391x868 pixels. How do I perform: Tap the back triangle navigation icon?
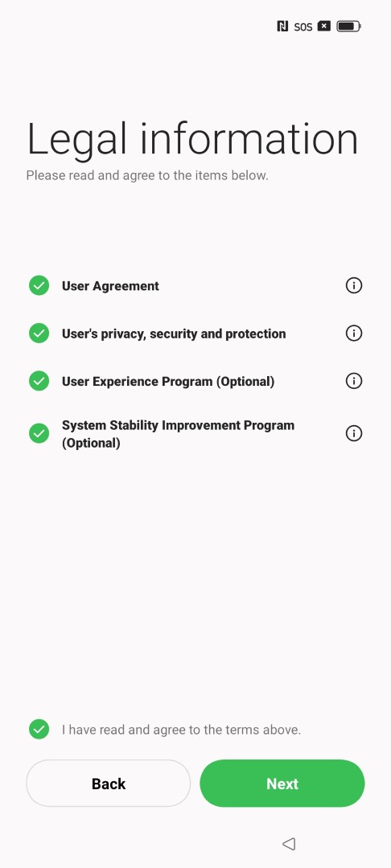(289, 844)
